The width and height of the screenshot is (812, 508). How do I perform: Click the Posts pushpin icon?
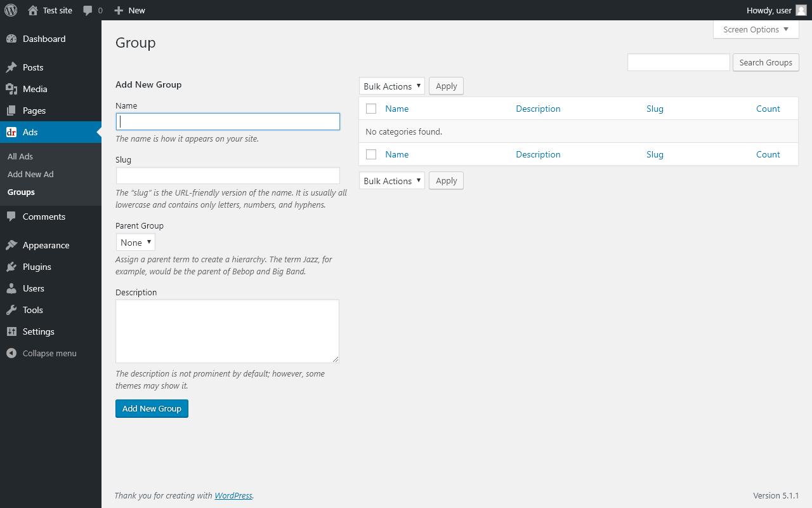click(x=11, y=67)
